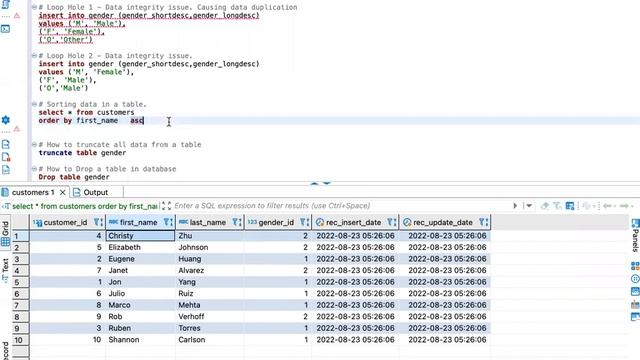Select row number 10 header
This screenshot has width=640, height=360.
20,340
